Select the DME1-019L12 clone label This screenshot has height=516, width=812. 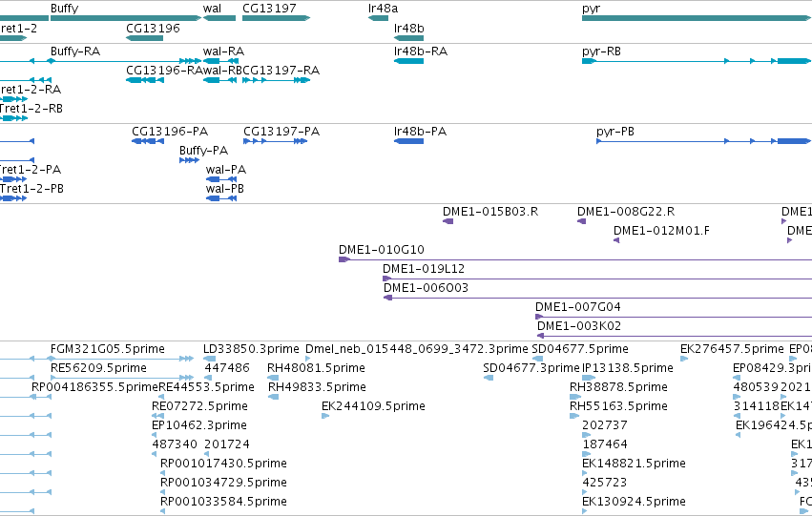(424, 269)
